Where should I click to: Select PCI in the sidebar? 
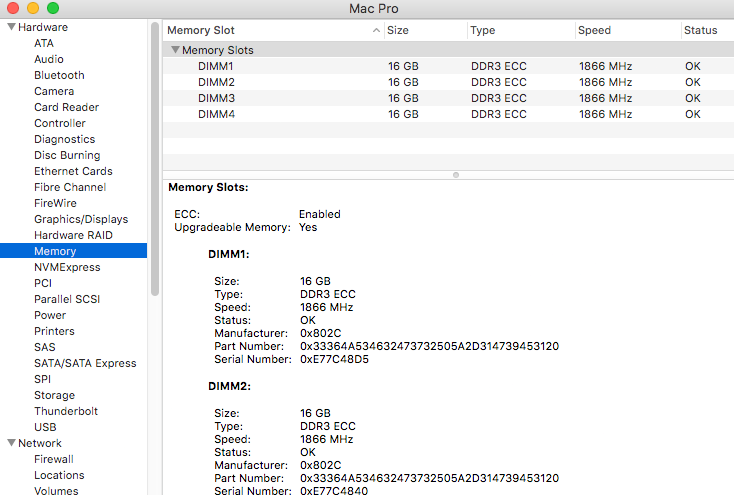coord(43,283)
